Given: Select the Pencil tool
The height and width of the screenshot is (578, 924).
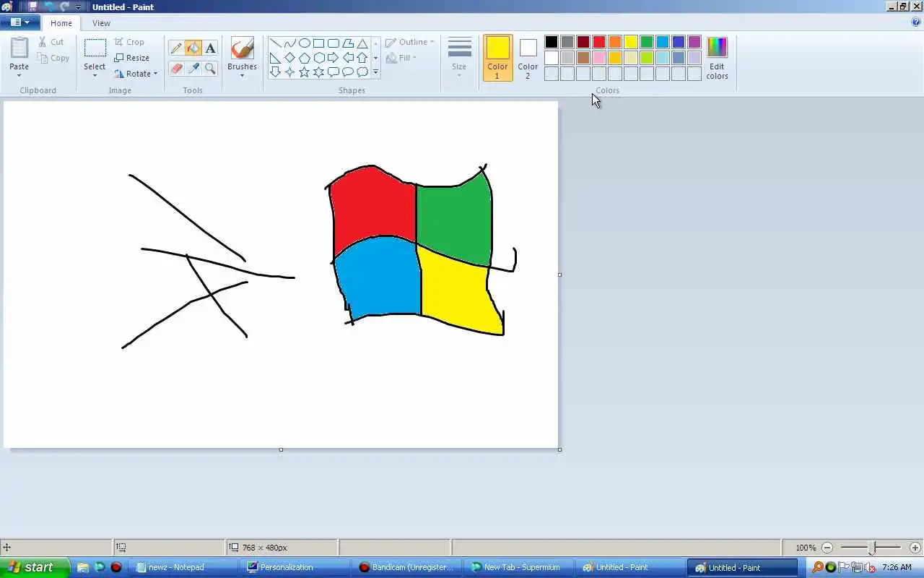Looking at the screenshot, I should click(x=176, y=48).
